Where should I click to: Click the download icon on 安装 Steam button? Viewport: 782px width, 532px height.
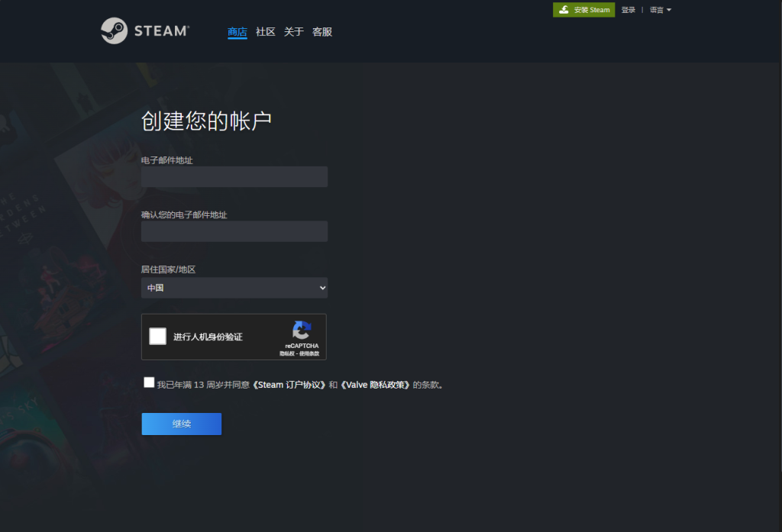point(564,9)
